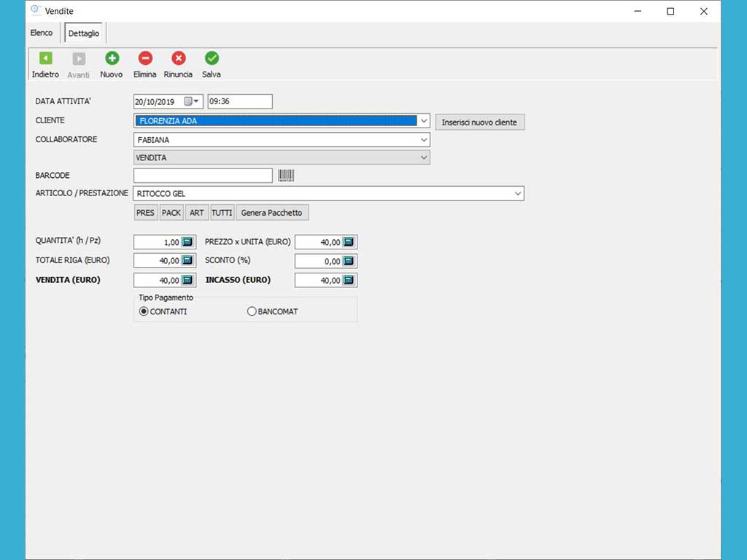Click the barcode scanner icon
The width and height of the screenshot is (747, 560).
tap(286, 176)
